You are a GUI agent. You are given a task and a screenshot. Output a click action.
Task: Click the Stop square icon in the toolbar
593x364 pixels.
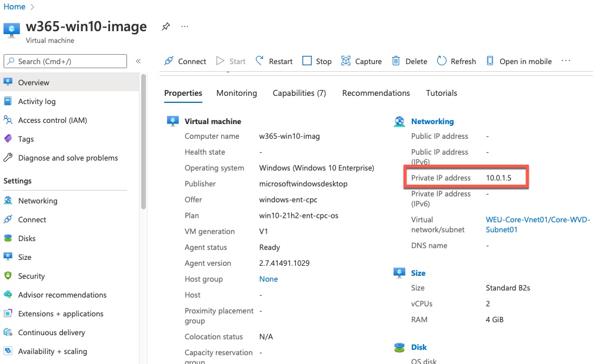tap(307, 61)
